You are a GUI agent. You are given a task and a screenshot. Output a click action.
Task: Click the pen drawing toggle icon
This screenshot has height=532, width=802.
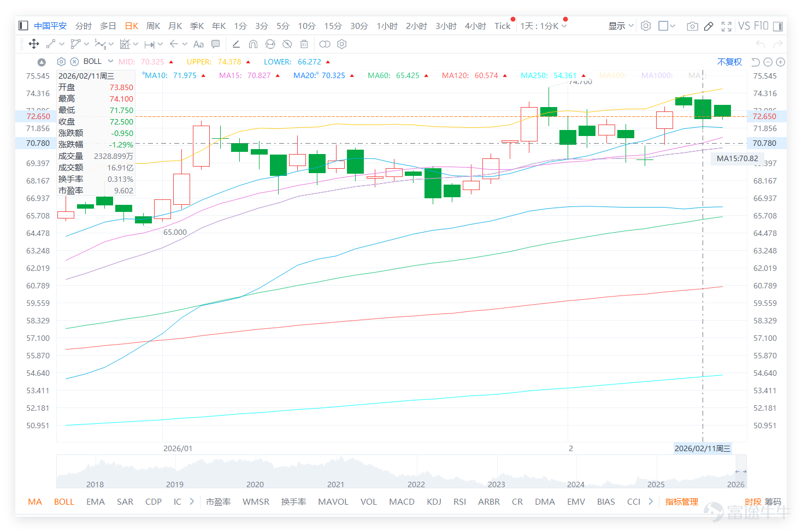coord(709,26)
